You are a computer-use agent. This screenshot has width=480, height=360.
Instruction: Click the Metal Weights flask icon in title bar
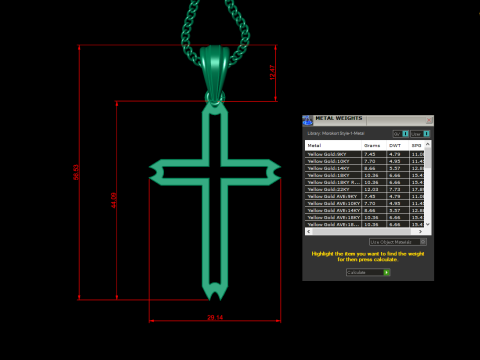[x=307, y=120]
